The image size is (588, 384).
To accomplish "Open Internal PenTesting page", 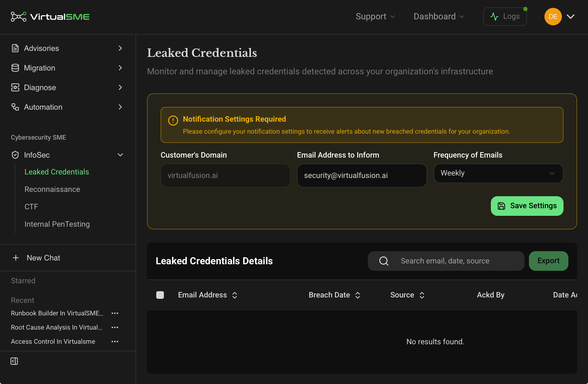I will click(x=57, y=224).
